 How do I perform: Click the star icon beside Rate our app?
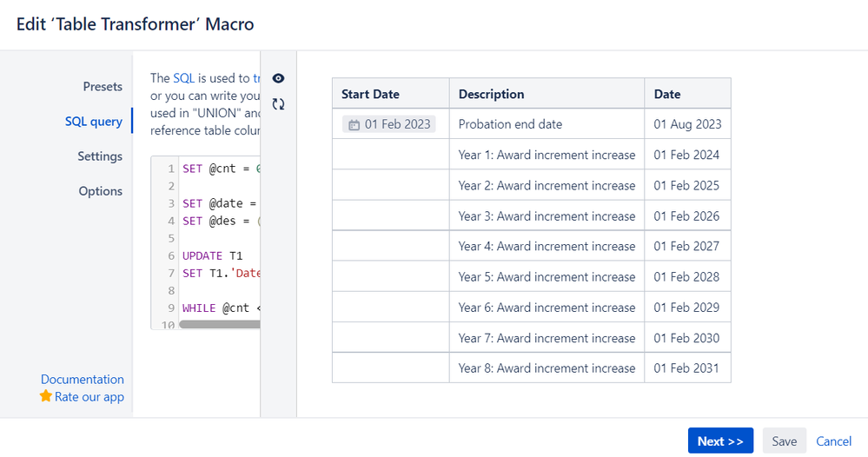(x=46, y=396)
